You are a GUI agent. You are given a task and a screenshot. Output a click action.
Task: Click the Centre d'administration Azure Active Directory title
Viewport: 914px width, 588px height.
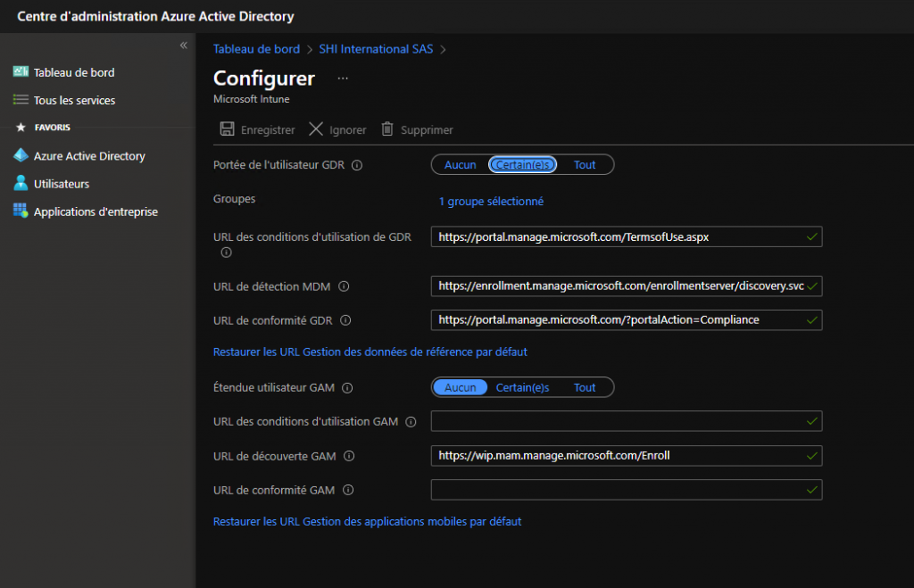pos(155,16)
